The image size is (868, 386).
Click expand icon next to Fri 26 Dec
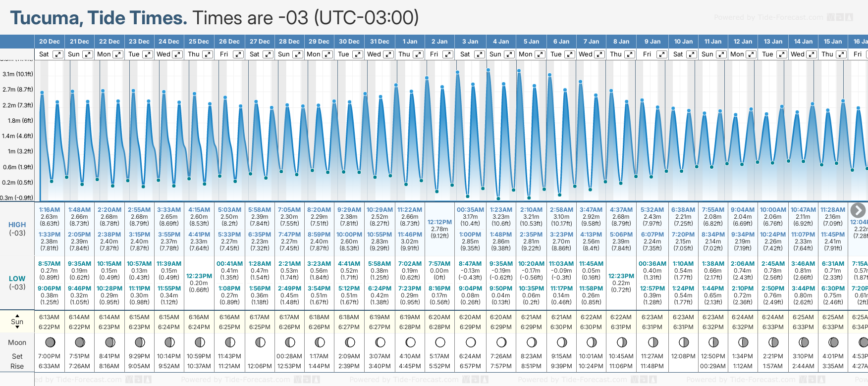click(x=238, y=54)
